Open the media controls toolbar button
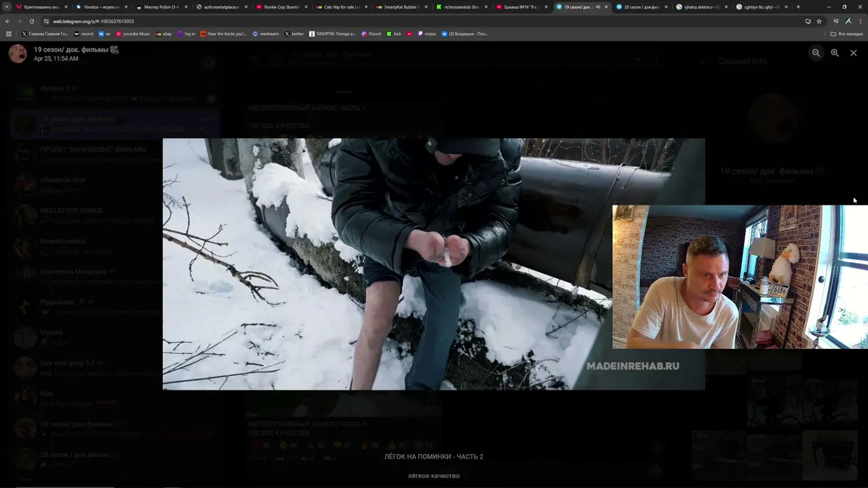 [x=836, y=21]
